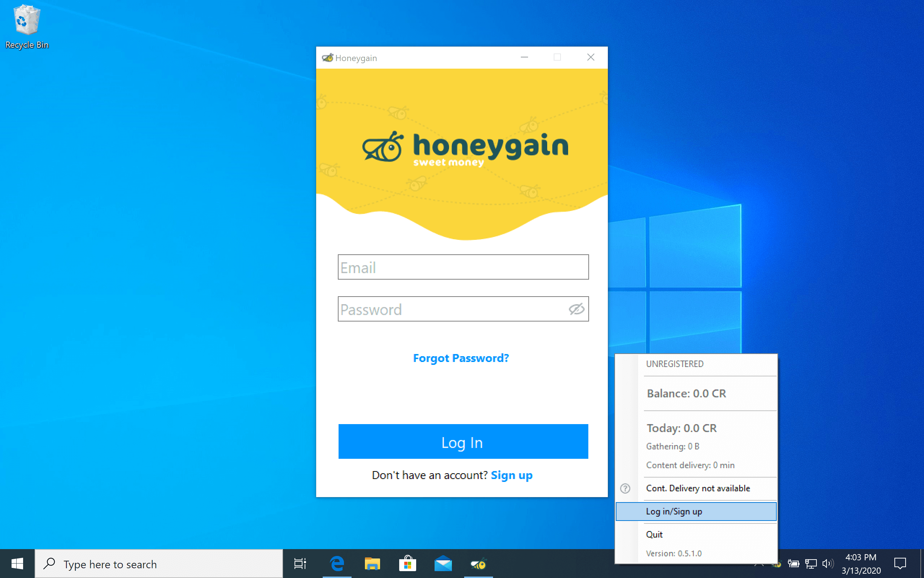The height and width of the screenshot is (578, 924).
Task: Open the Mail app from the taskbar
Action: pyautogui.click(x=443, y=564)
